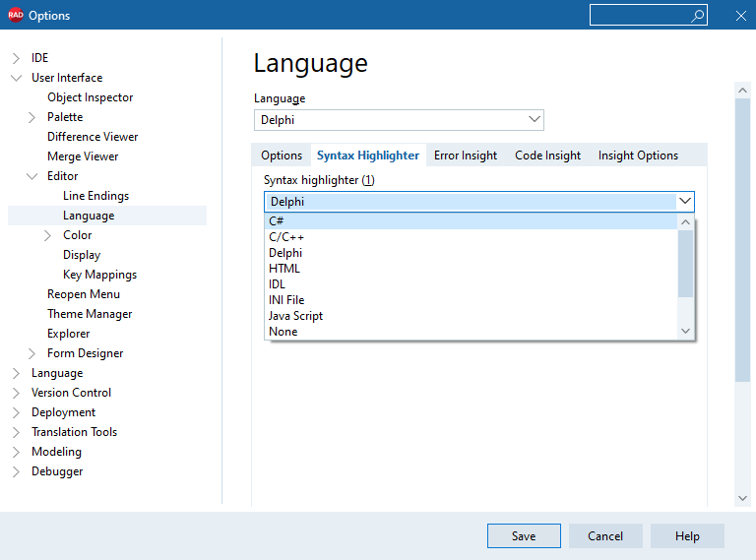
Task: Select Language under Editor in tree
Action: coord(89,216)
